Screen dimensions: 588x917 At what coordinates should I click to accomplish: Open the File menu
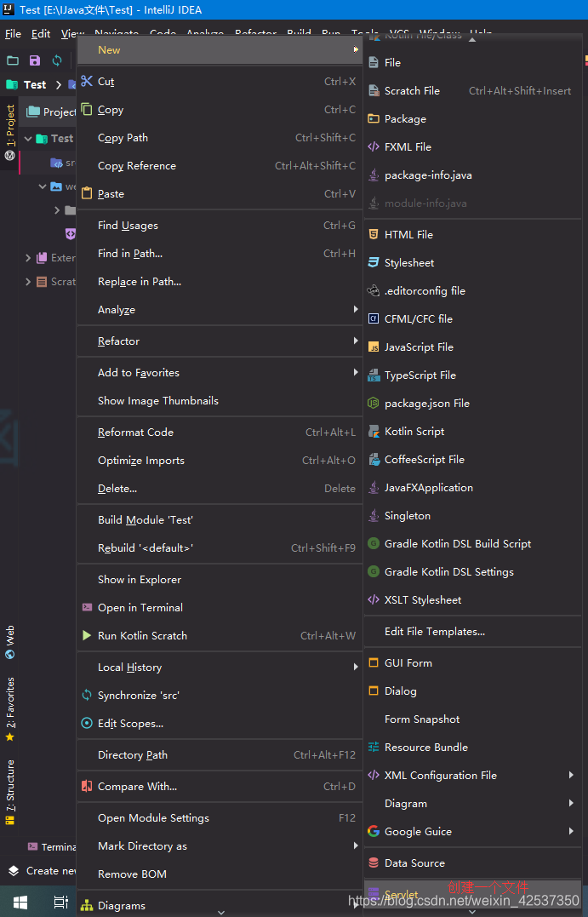click(x=13, y=34)
